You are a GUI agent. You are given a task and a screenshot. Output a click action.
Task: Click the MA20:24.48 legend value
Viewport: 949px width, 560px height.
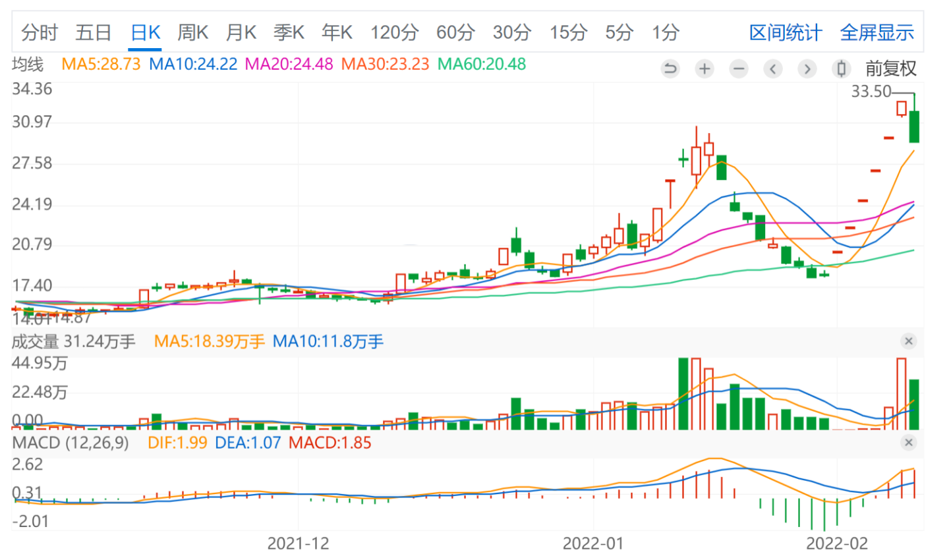tap(289, 64)
